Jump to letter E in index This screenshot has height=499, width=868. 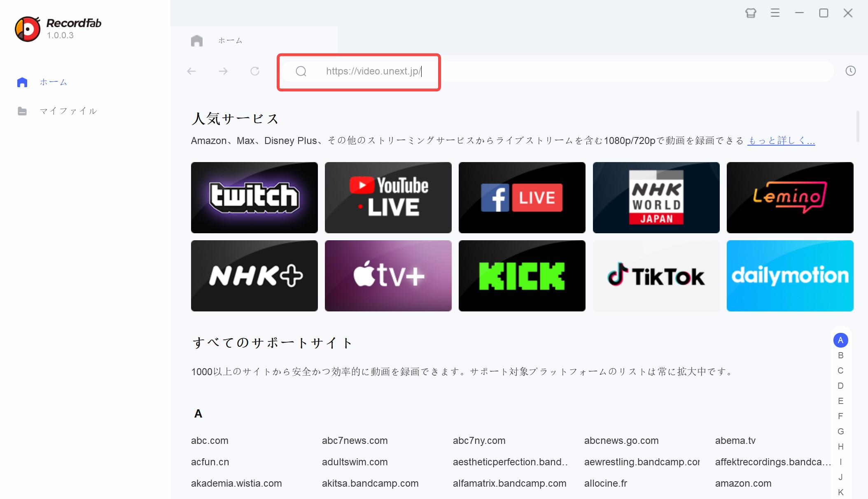pyautogui.click(x=840, y=401)
